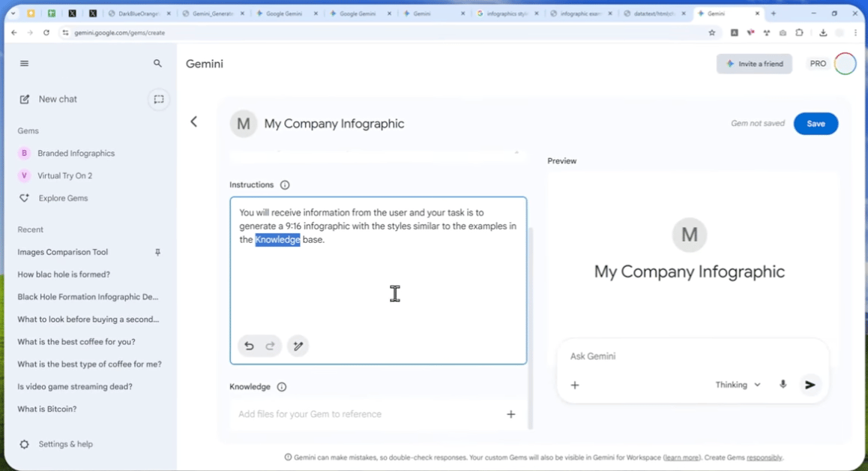
Task: Click the M gem avatar beside the title
Action: pos(244,124)
